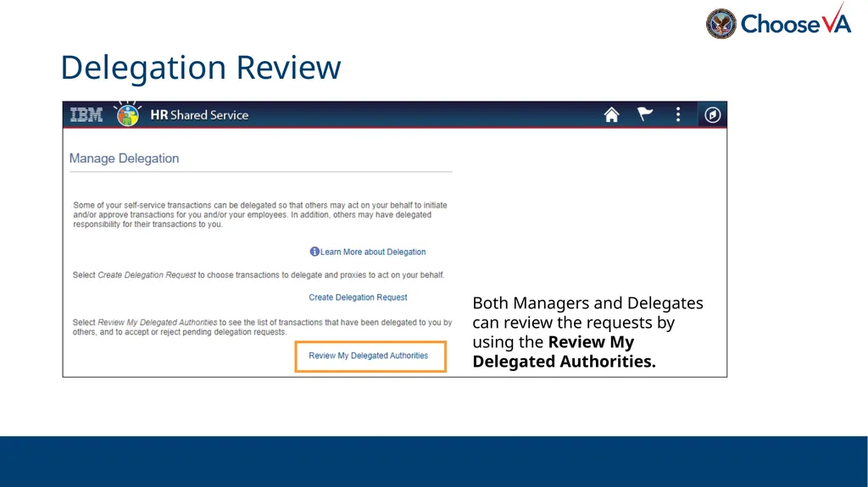
Task: Click the sentence starting 'Select Review My Delegated'
Action: (x=263, y=327)
